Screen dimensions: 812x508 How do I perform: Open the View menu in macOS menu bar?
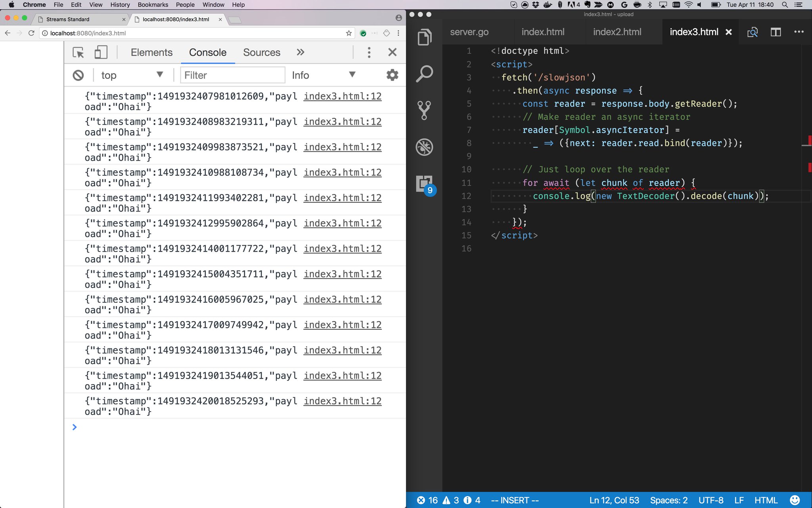pos(96,5)
